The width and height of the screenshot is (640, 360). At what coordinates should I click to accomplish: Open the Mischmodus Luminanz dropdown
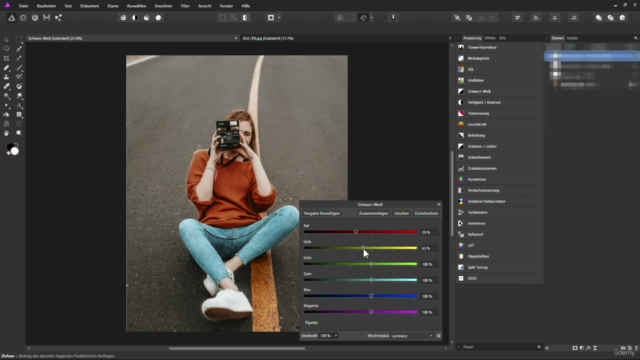412,336
